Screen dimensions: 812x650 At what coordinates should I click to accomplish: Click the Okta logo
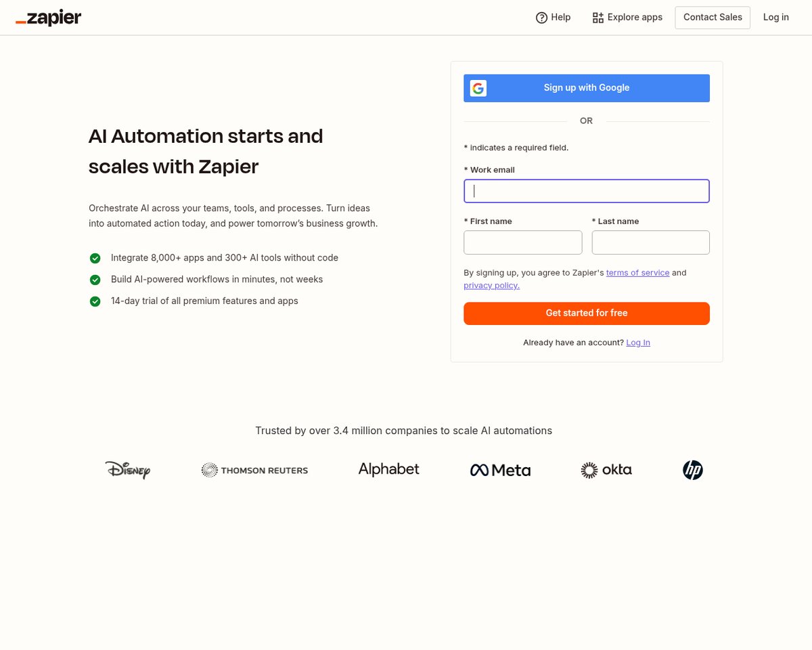[606, 470]
